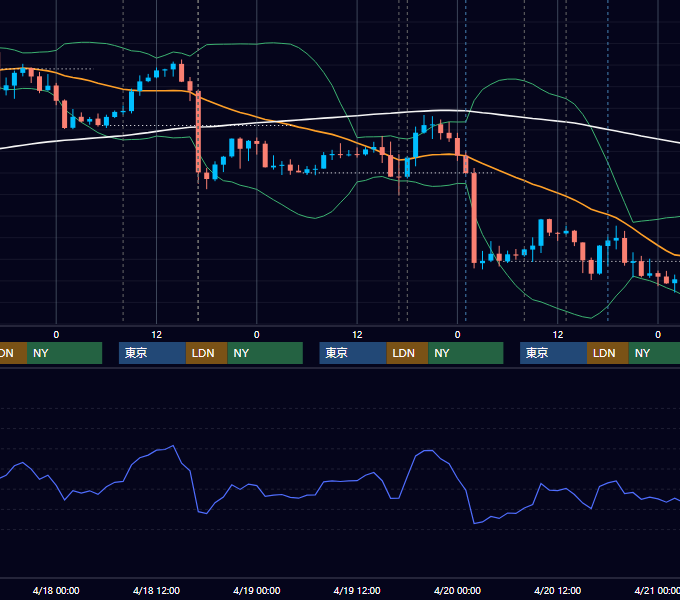The width and height of the screenshot is (680, 600).
Task: Click hour label 0 above 4/20 00:00
Action: [457, 335]
